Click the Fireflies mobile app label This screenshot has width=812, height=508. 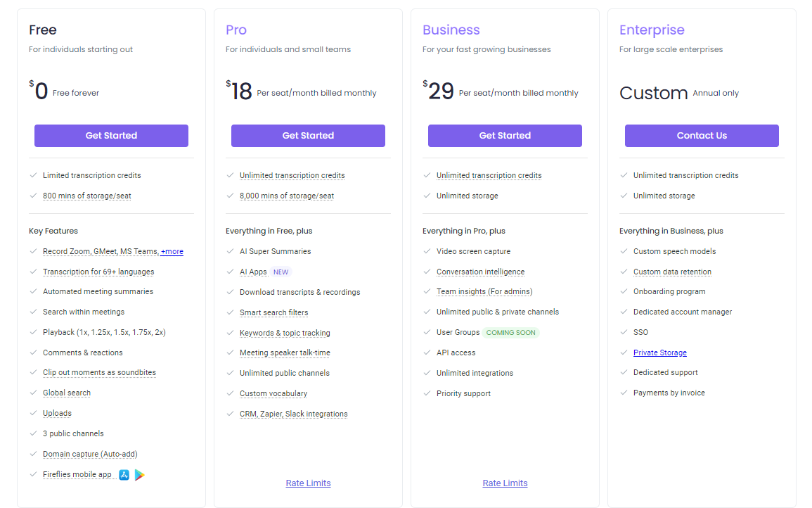point(77,474)
